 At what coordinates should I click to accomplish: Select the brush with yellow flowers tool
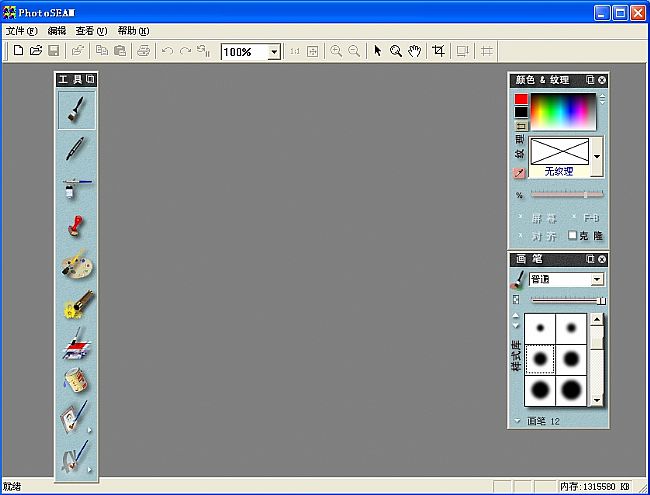(78, 304)
